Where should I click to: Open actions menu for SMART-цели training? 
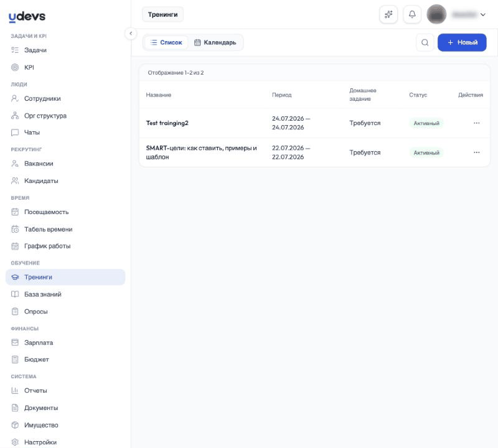tap(476, 152)
